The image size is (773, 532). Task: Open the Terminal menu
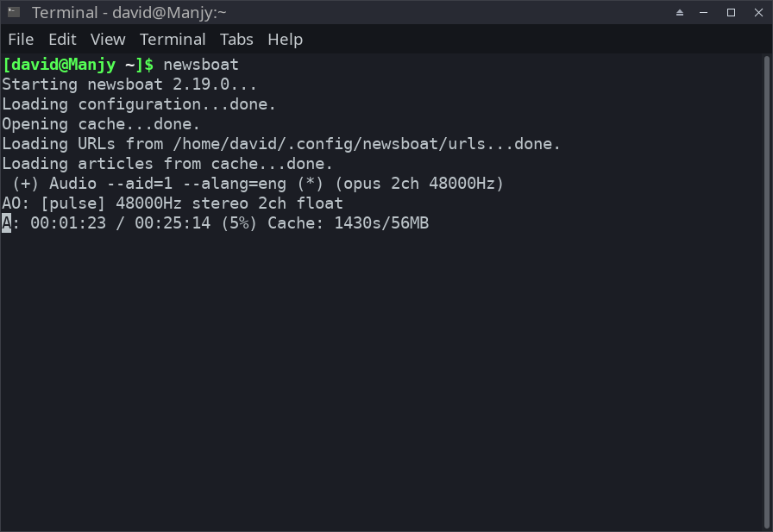[x=173, y=40]
